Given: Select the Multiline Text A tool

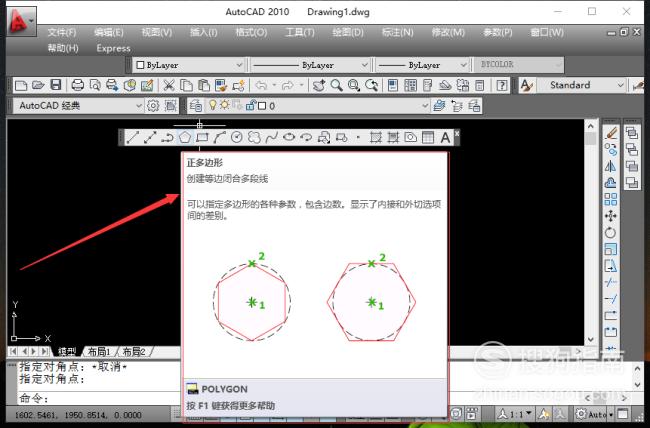Looking at the screenshot, I should pyautogui.click(x=445, y=137).
